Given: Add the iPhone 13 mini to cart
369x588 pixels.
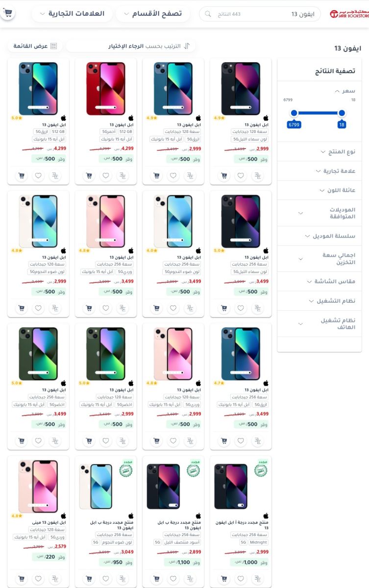Looking at the screenshot, I should tap(21, 579).
